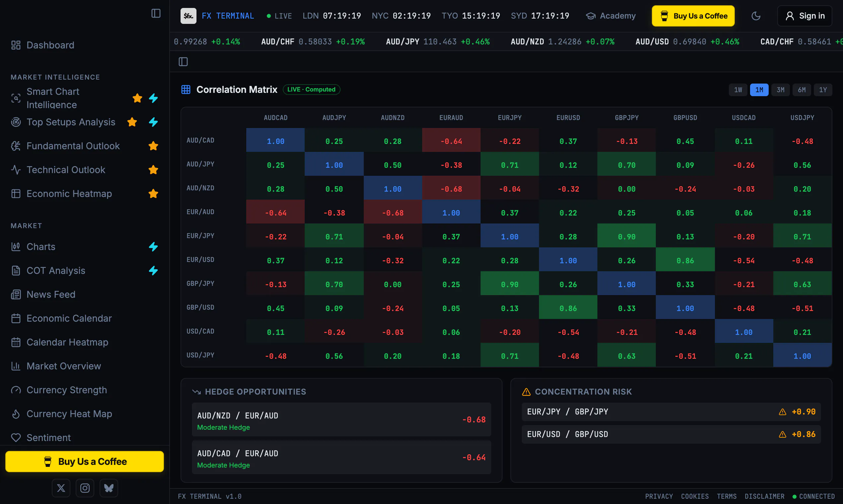
Task: Click the LIVE · Computed badge
Action: click(x=311, y=89)
